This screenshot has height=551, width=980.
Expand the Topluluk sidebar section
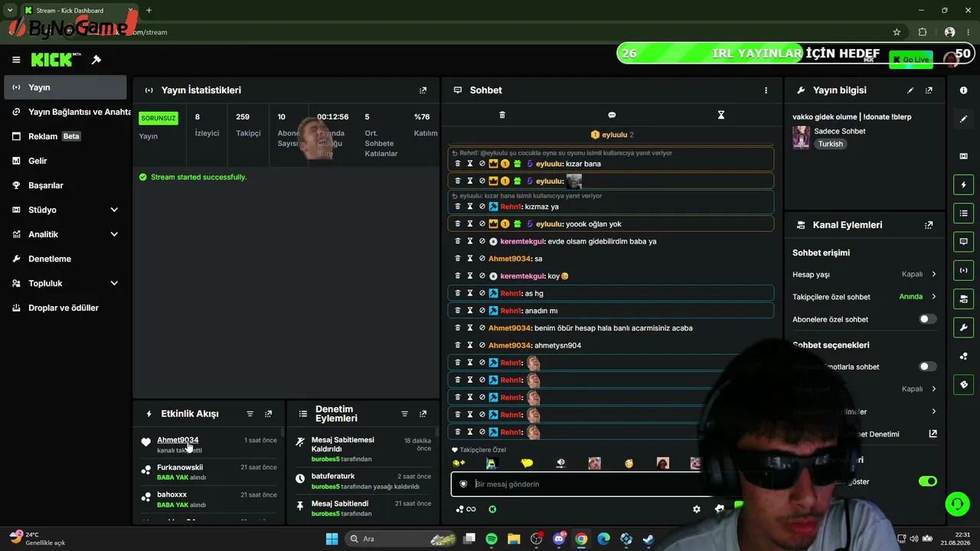click(65, 283)
